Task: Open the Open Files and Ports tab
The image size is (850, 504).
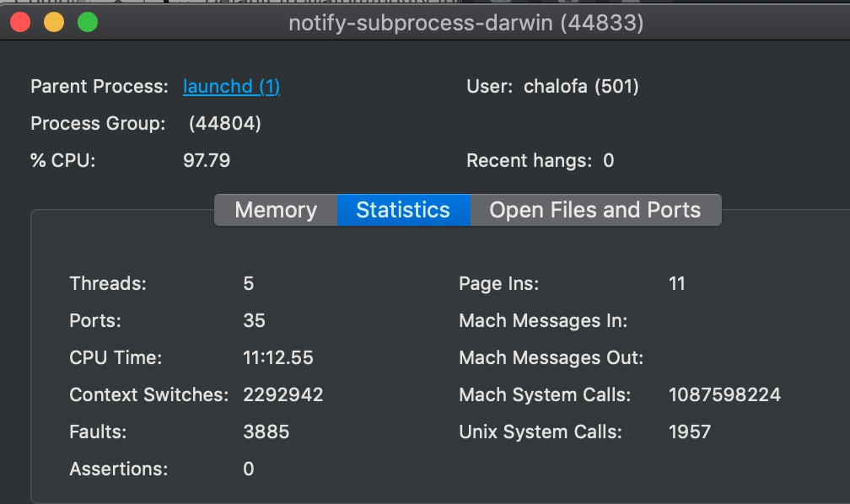Action: pyautogui.click(x=595, y=210)
